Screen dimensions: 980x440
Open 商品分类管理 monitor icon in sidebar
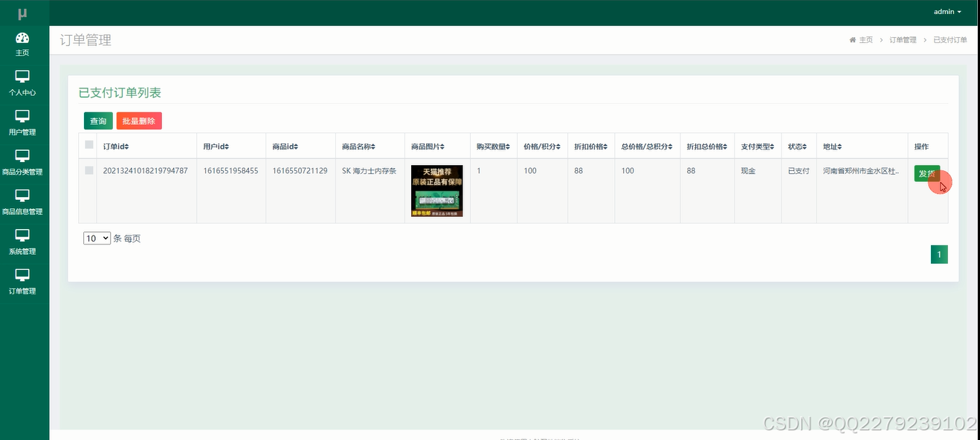22,156
